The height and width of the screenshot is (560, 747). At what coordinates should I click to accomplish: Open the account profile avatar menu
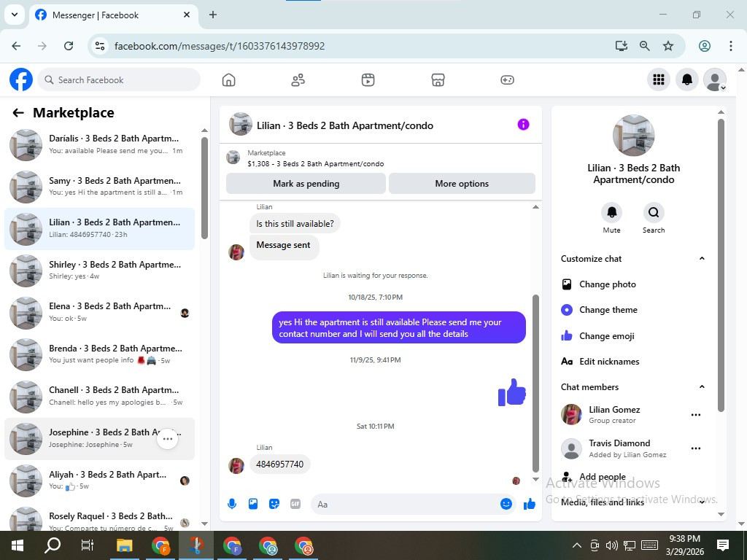pos(715,79)
